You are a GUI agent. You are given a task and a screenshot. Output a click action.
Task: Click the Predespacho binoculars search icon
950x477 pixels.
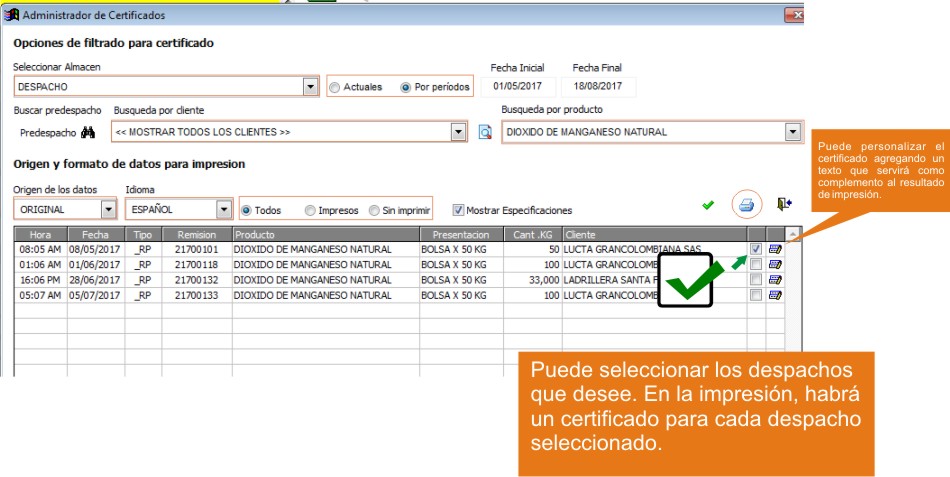coord(88,132)
